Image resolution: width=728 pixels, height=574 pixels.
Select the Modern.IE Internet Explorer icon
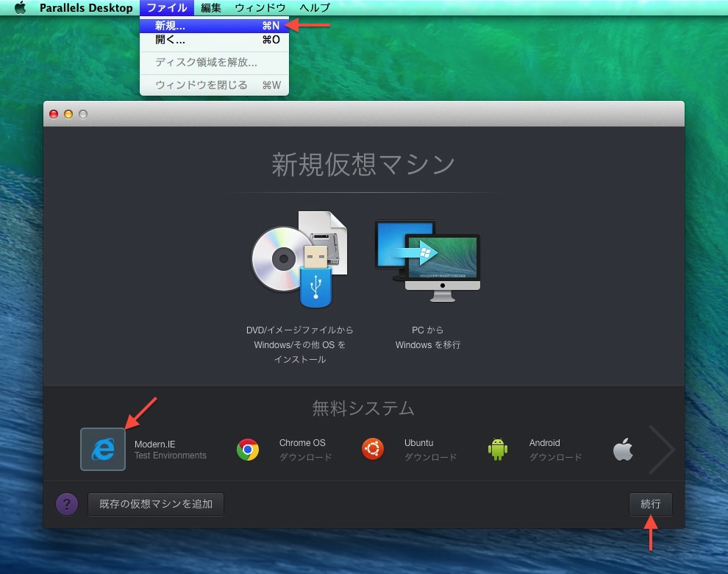tap(103, 450)
